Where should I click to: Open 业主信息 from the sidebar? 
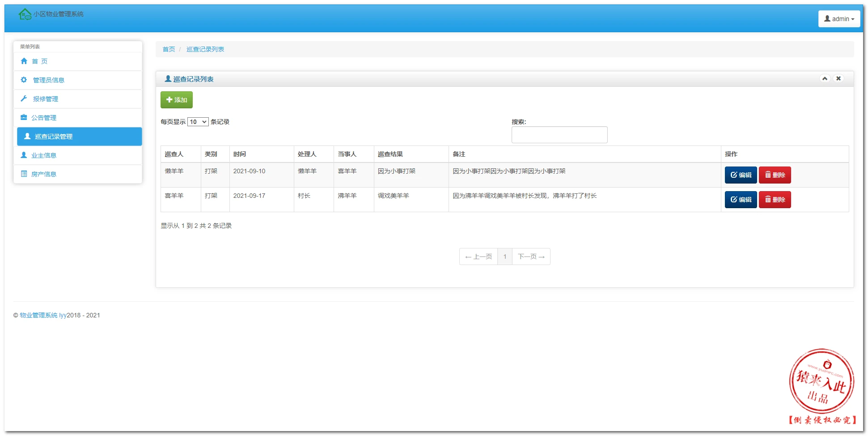pos(78,155)
